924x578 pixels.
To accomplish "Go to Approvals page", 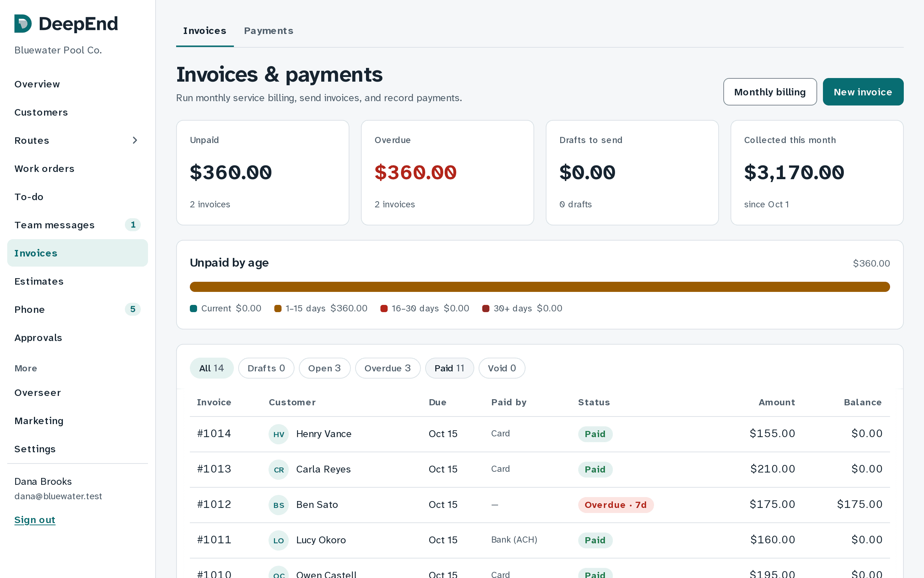I will coord(78,337).
